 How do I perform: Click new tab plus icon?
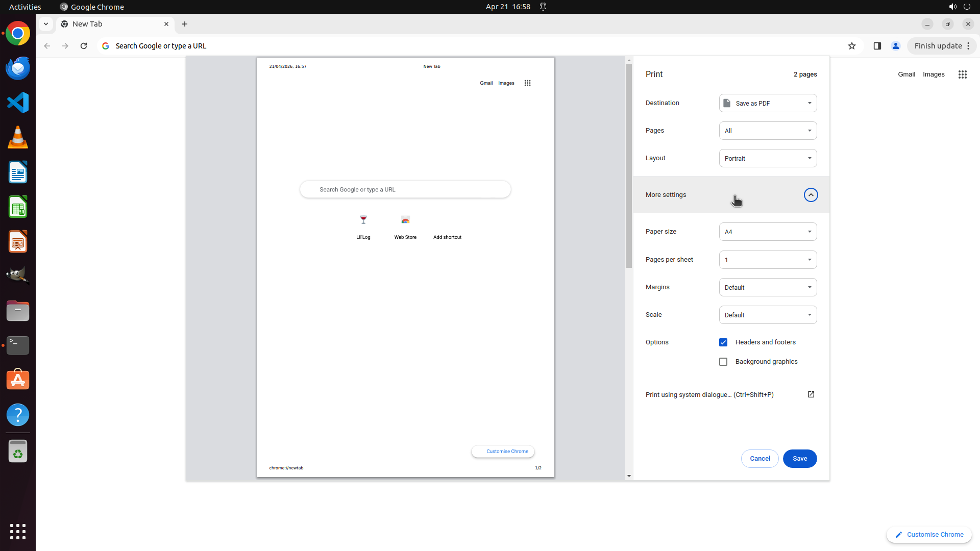click(185, 24)
